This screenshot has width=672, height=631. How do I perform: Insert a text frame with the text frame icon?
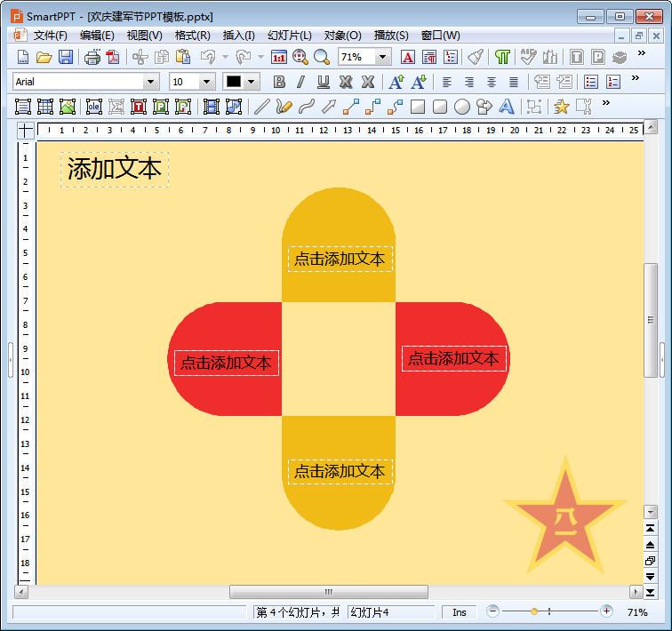[23, 107]
